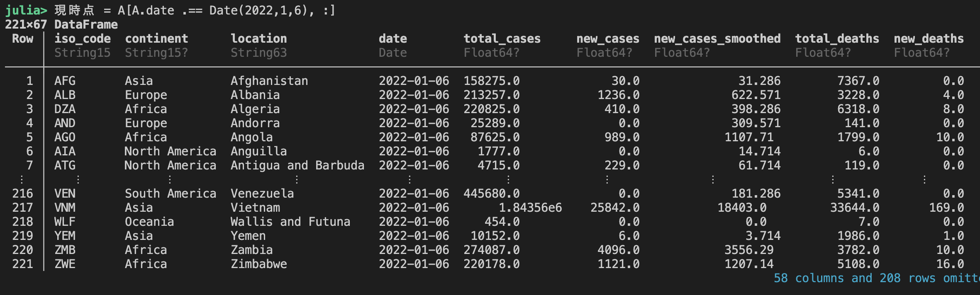980x295 pixels.
Task: Click the row number 216 cell
Action: [x=22, y=193]
